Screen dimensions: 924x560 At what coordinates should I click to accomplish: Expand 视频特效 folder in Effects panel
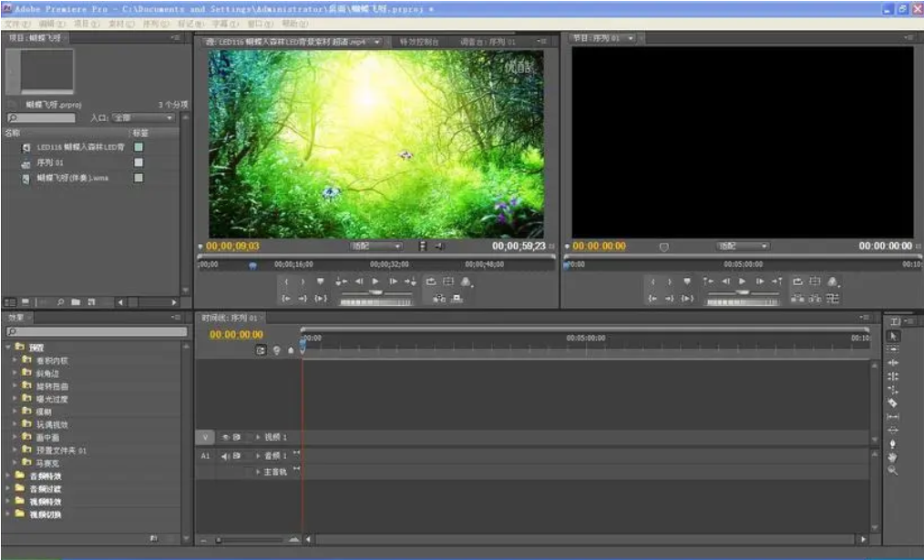click(8, 502)
